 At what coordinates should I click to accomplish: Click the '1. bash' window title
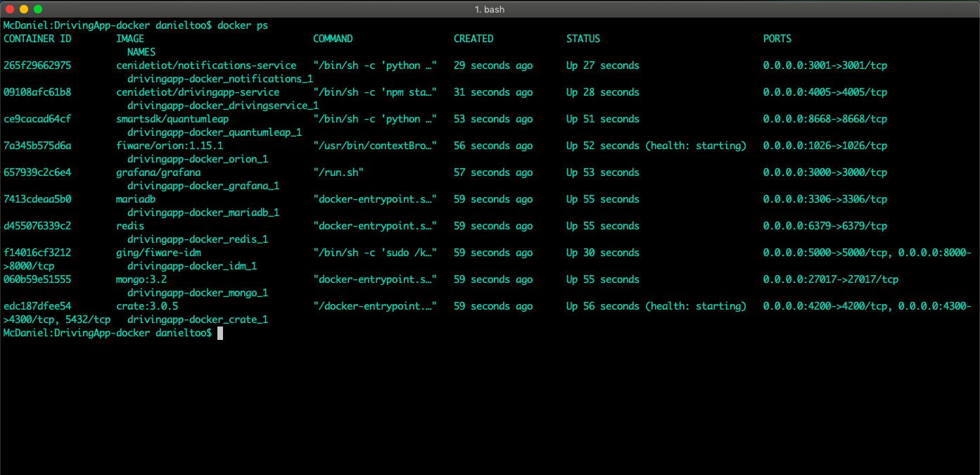(490, 9)
